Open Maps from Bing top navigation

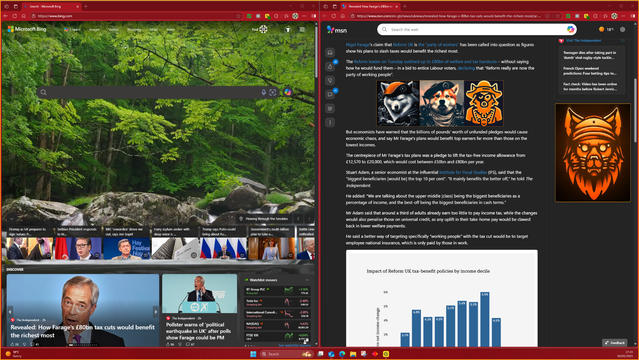154,29
